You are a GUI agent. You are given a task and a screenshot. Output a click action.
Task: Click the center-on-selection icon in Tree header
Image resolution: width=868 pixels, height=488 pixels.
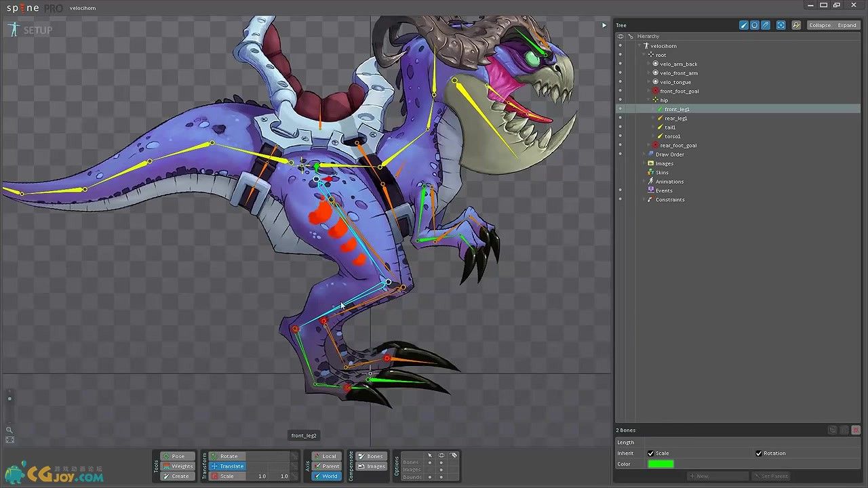pos(781,25)
